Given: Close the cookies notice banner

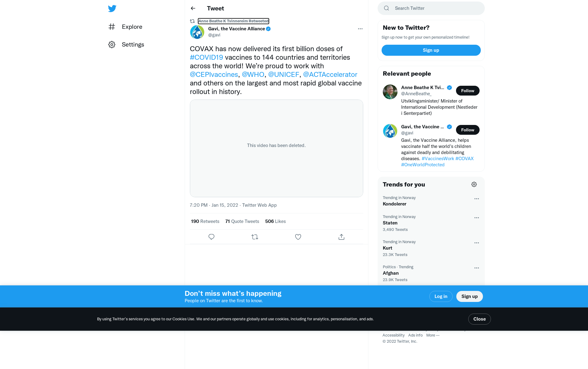Looking at the screenshot, I should click(479, 319).
